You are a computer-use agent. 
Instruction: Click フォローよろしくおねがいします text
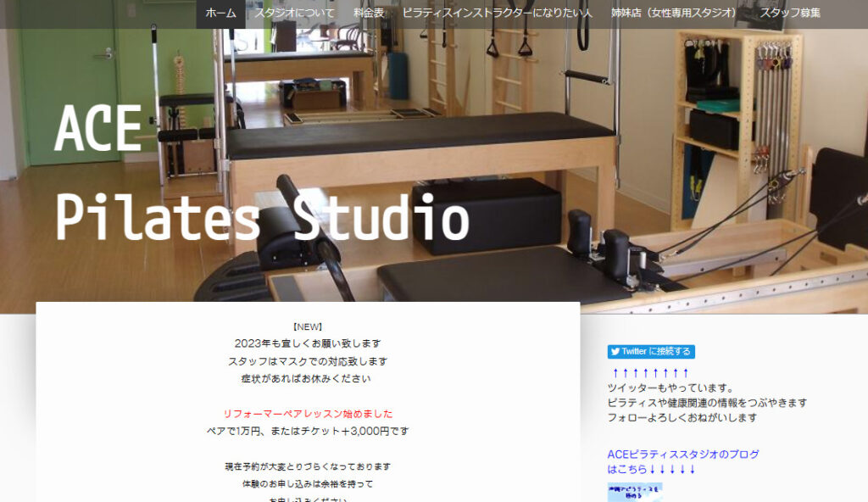tap(682, 418)
